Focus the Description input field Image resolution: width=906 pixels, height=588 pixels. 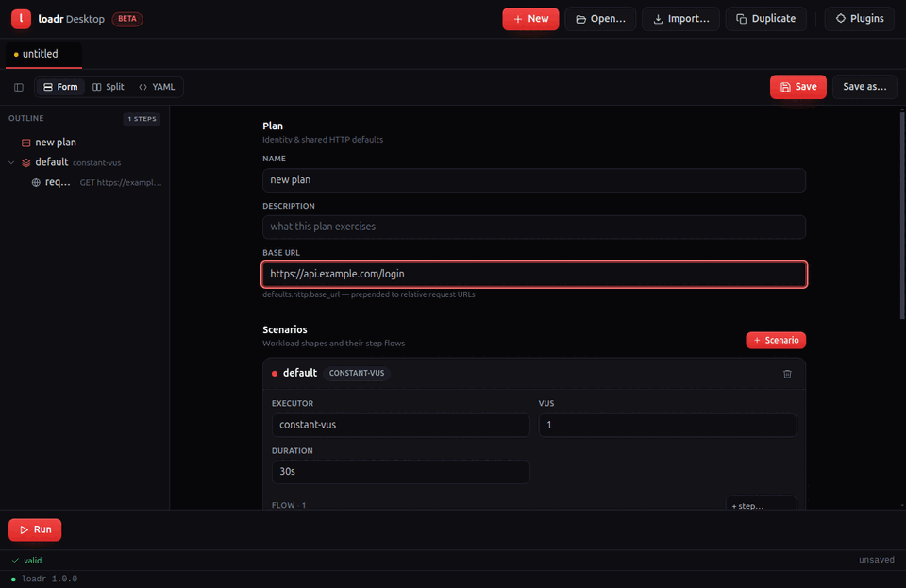click(534, 227)
